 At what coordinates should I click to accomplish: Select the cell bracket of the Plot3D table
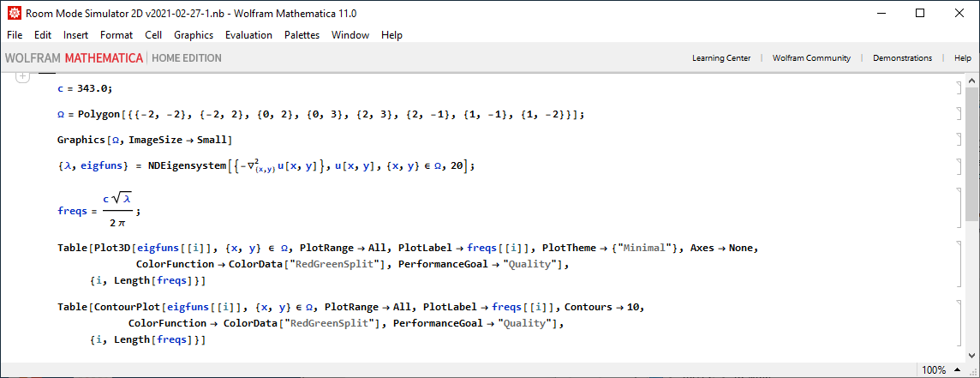959,264
